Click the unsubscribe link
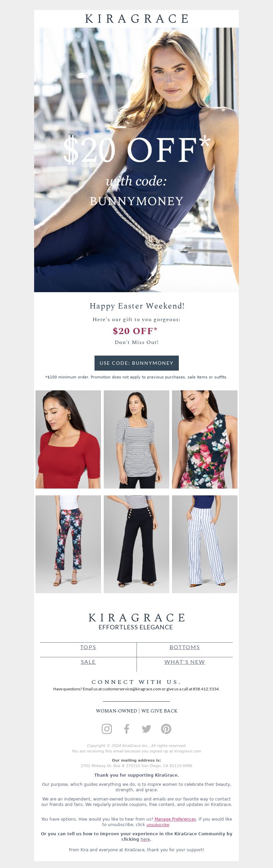This screenshot has width=273, height=868. point(158,825)
